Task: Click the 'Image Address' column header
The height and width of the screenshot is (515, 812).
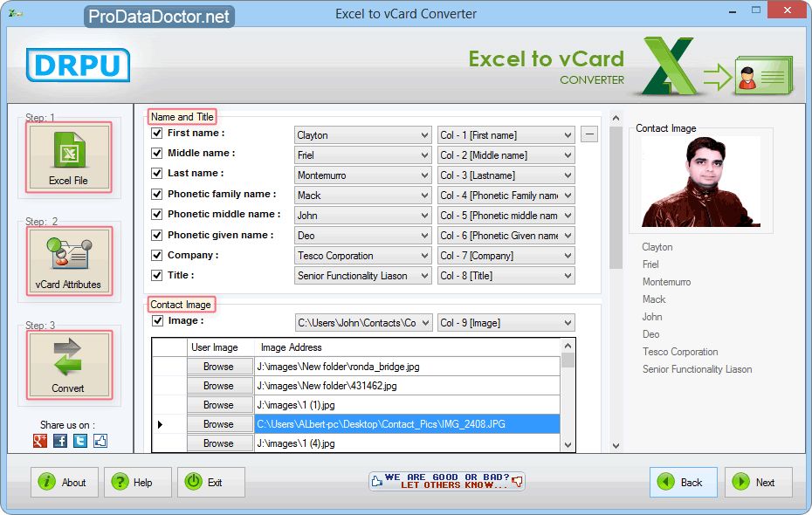Action: point(407,347)
